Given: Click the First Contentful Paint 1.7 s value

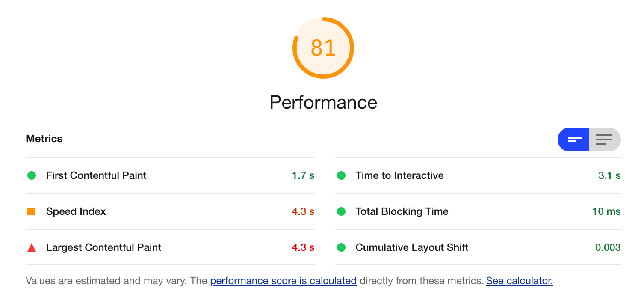Looking at the screenshot, I should (303, 175).
